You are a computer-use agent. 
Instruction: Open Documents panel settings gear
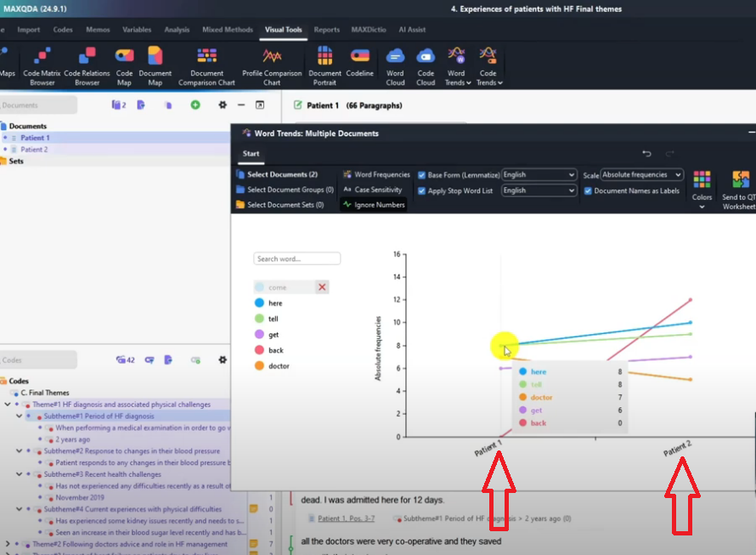pyautogui.click(x=223, y=105)
